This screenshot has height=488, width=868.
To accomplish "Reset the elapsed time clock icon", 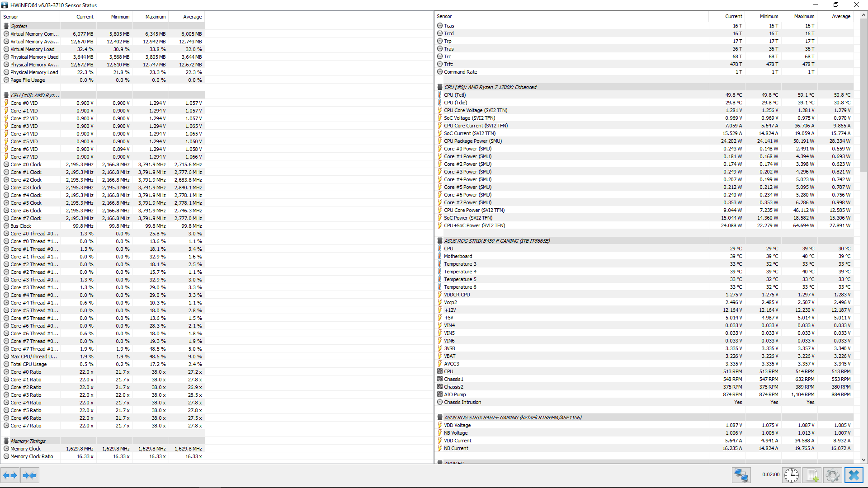I will (792, 475).
